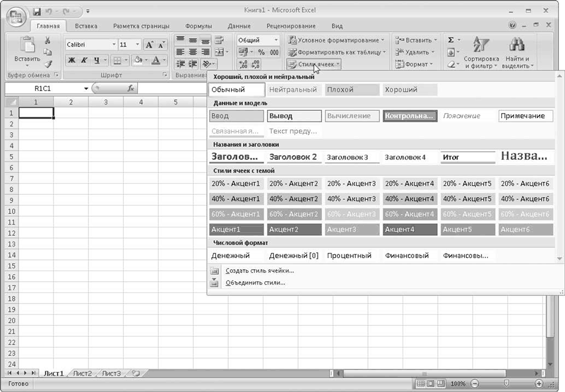Toggle bold Ж formatting

pyautogui.click(x=72, y=61)
